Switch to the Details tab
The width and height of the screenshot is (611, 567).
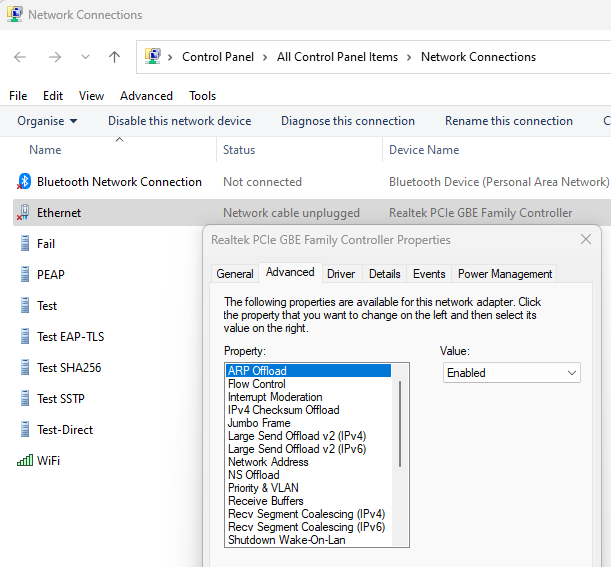tap(385, 274)
